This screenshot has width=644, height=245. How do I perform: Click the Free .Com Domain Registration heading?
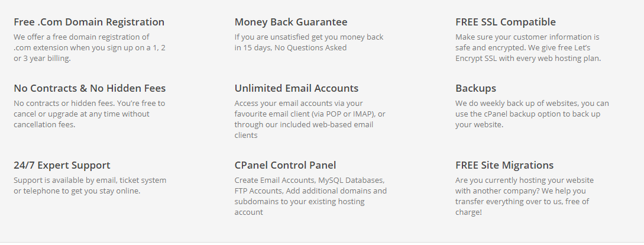point(89,22)
